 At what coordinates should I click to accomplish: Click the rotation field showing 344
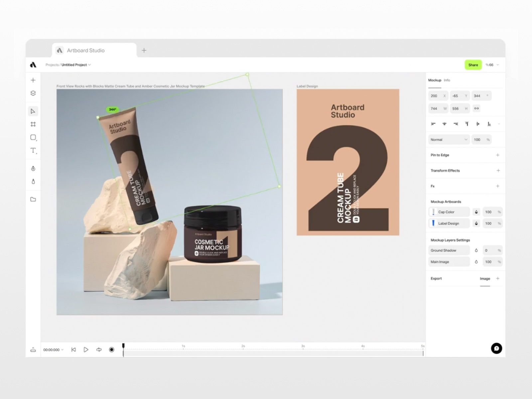click(x=481, y=96)
